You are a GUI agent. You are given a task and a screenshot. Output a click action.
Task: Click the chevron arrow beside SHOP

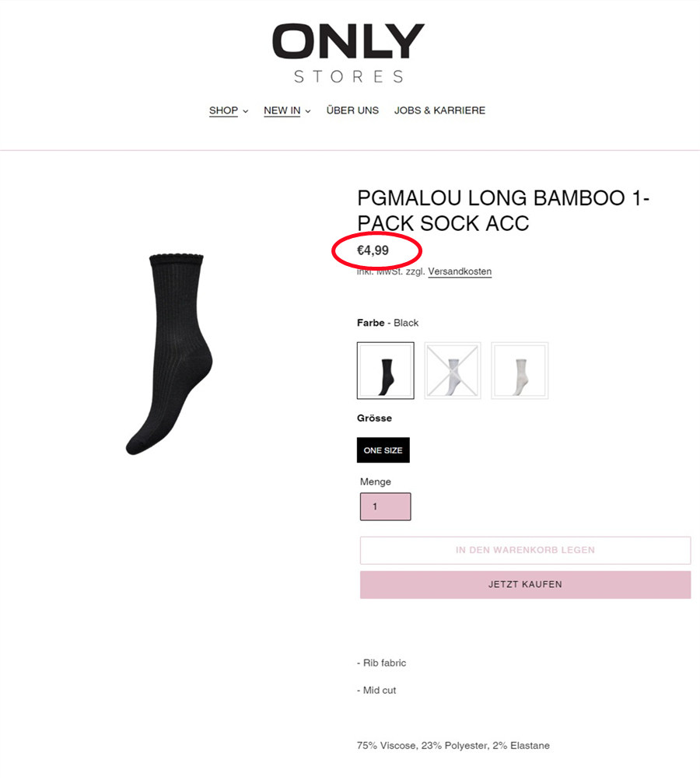coord(246,111)
